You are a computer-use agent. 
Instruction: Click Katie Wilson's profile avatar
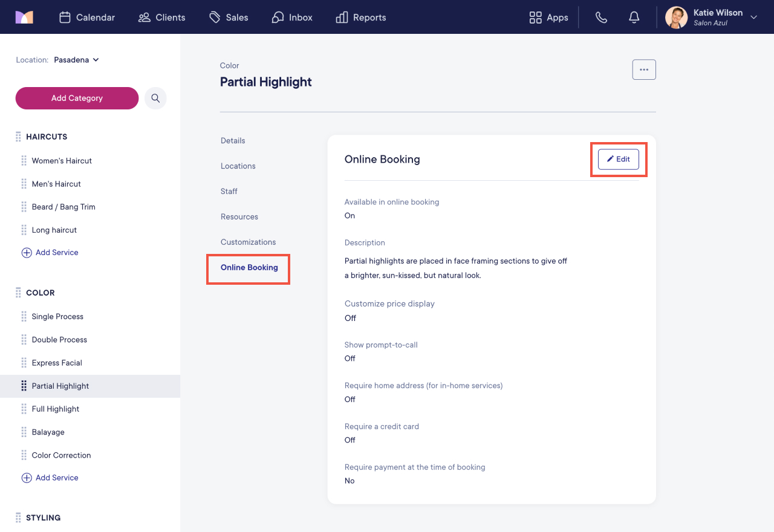676,18
